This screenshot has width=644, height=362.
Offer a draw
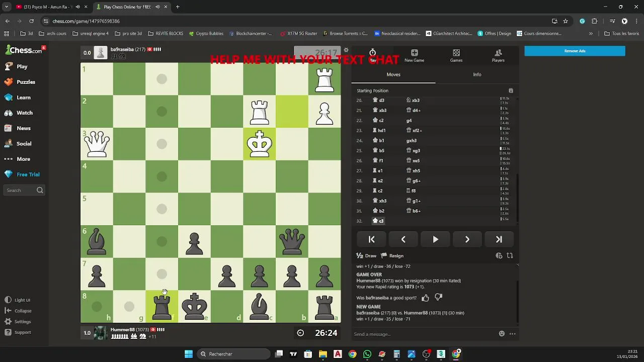[366, 256]
